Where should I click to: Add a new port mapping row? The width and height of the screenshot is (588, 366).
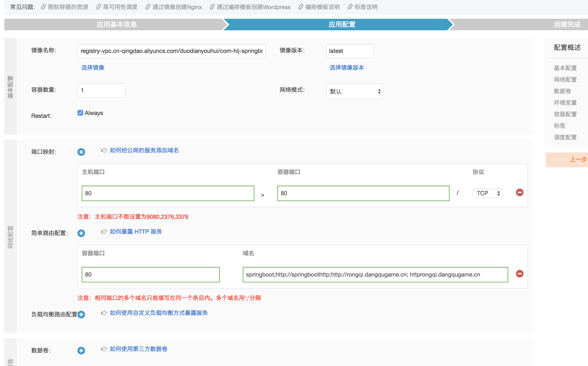pyautogui.click(x=81, y=152)
